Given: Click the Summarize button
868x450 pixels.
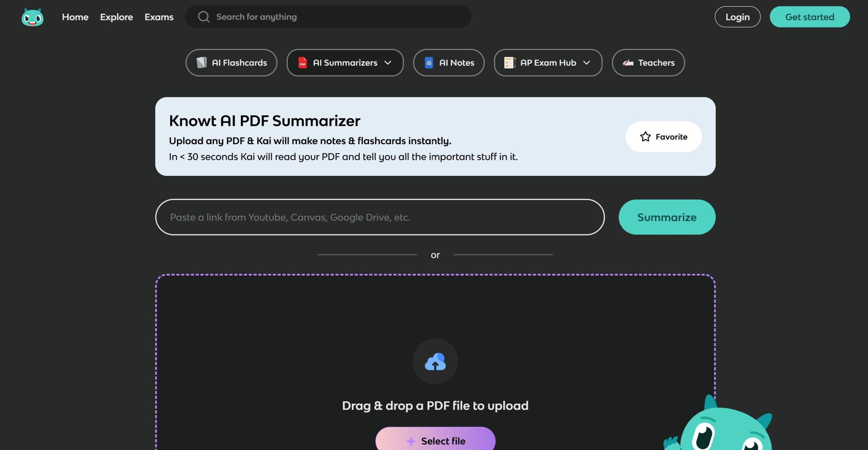Looking at the screenshot, I should point(667,217).
